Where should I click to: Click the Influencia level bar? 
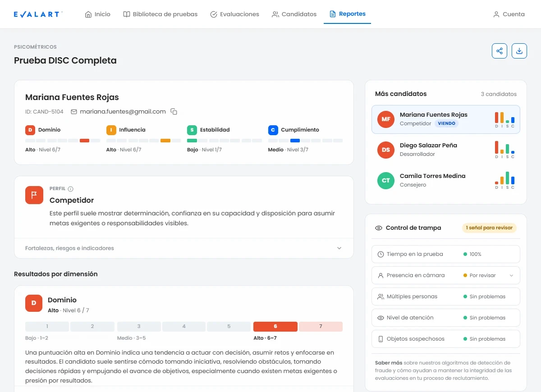pos(143,141)
